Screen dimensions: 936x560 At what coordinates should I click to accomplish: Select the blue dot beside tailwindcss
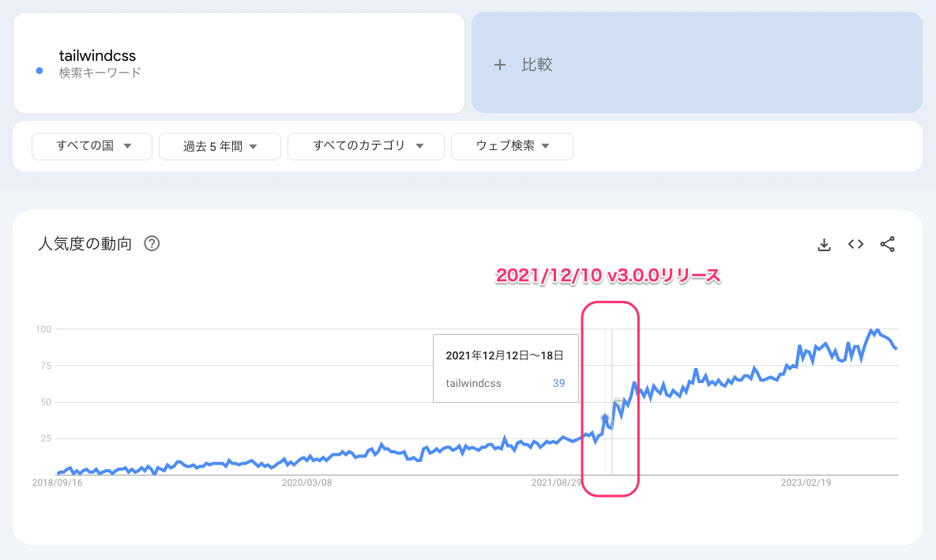point(39,70)
